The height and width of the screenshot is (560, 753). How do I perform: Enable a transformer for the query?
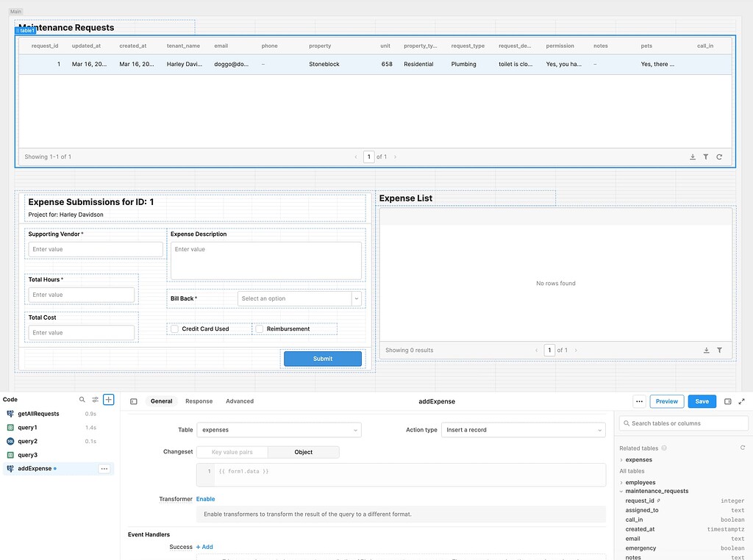pyautogui.click(x=206, y=498)
